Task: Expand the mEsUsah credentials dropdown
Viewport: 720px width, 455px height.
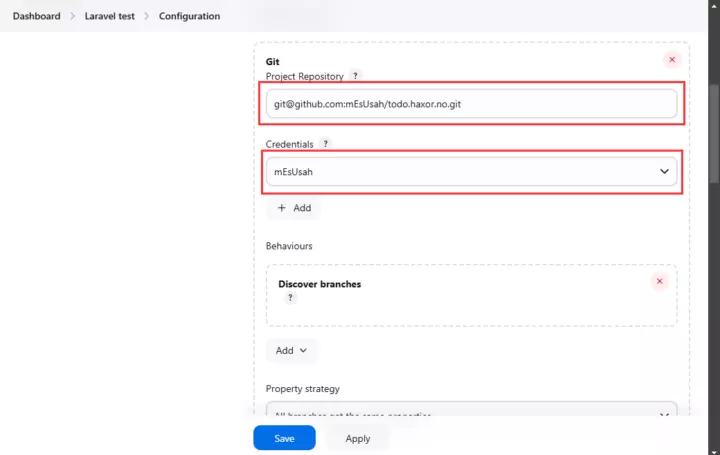Action: 471,172
